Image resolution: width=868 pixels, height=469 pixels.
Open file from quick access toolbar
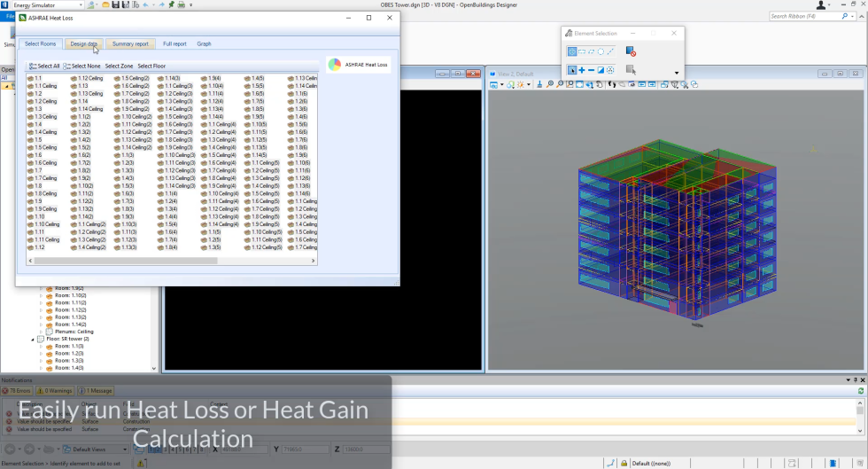(105, 5)
